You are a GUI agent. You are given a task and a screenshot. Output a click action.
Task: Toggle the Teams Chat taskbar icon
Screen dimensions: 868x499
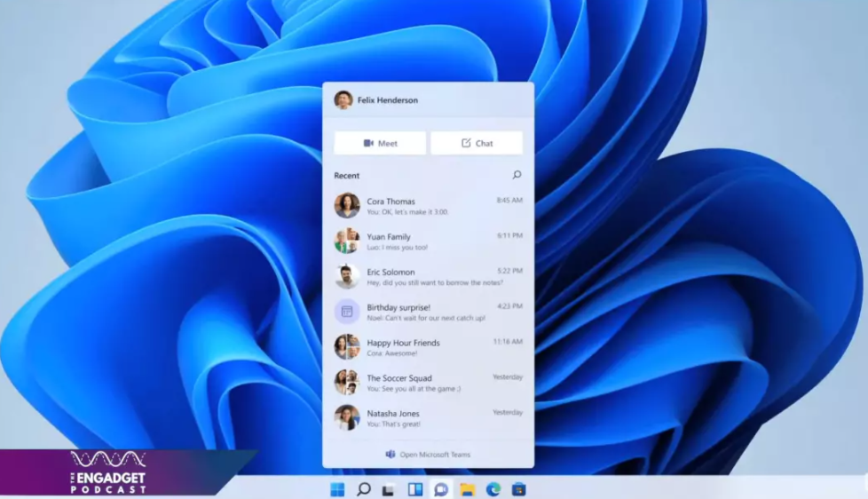tap(440, 489)
